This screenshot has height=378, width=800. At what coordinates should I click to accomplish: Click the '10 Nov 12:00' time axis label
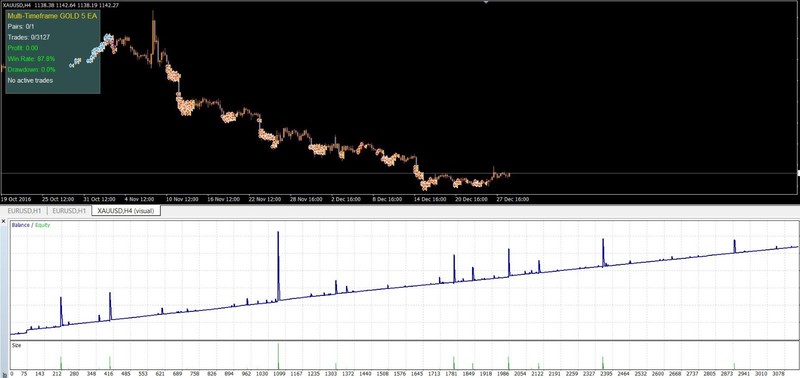coord(181,199)
